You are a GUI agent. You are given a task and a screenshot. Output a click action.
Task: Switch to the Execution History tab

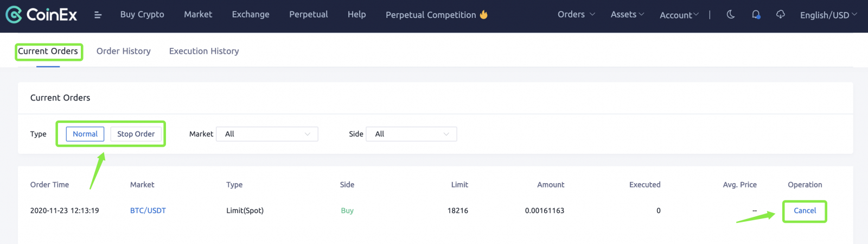(204, 51)
